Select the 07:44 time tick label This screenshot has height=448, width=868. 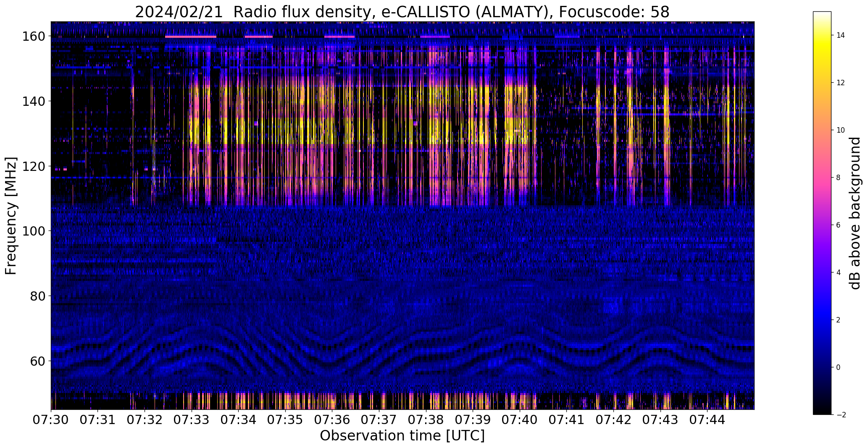pyautogui.click(x=708, y=420)
